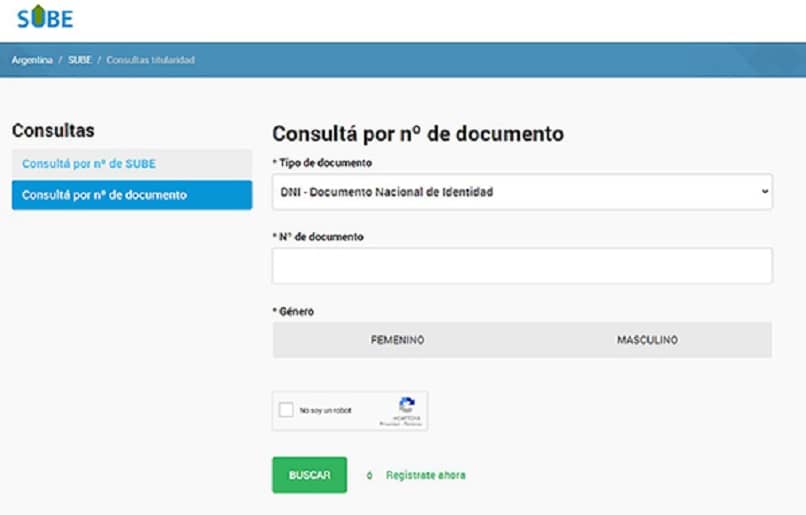Focus the N° de documento field

click(x=522, y=266)
